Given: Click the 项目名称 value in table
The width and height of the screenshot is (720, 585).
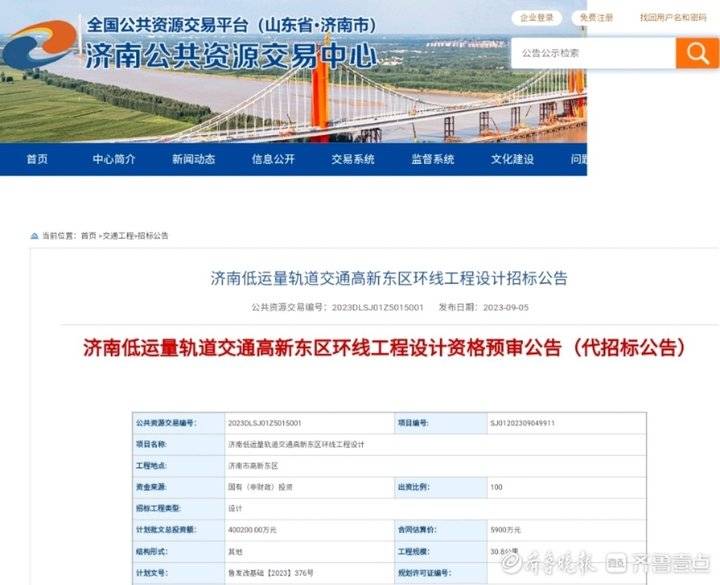Looking at the screenshot, I should 296,444.
